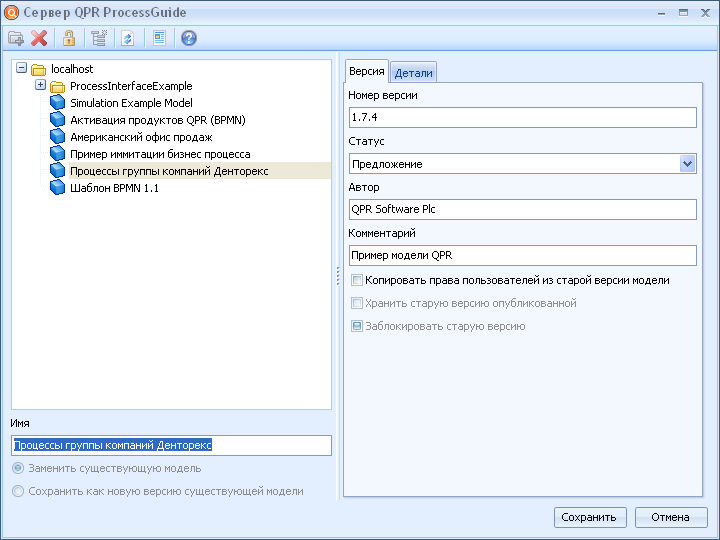Click the cube icon beside Американский офис продаж

tap(57, 137)
